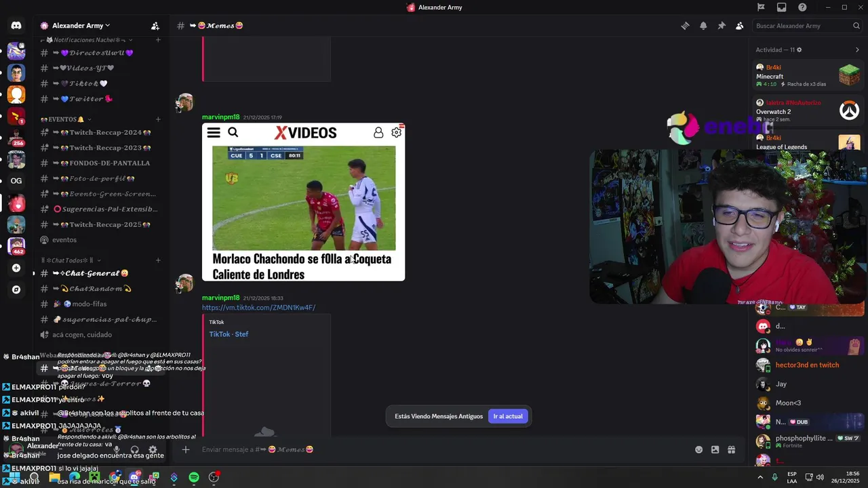Show hidden icons chevron in system tray

pos(760,477)
